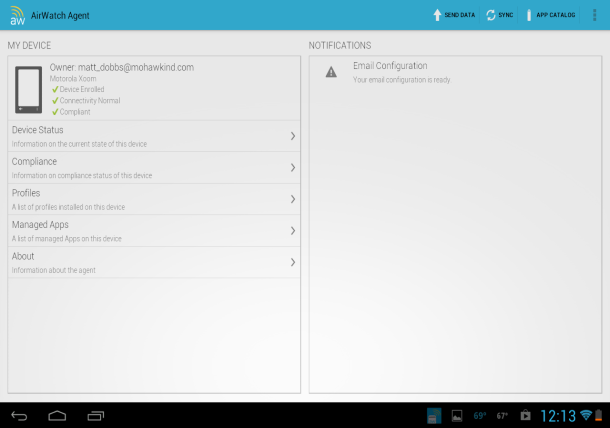
Task: Tap the AirWatch Agent logo icon
Action: [x=17, y=15]
